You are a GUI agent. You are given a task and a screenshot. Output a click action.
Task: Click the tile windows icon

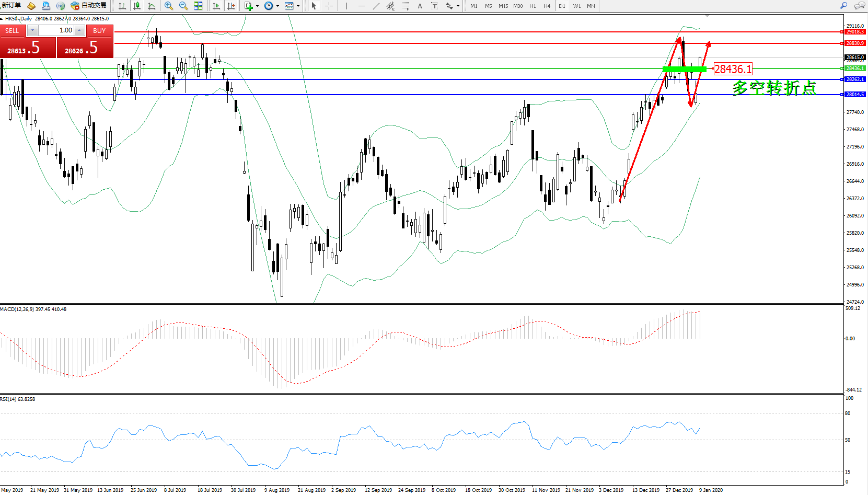pos(198,6)
